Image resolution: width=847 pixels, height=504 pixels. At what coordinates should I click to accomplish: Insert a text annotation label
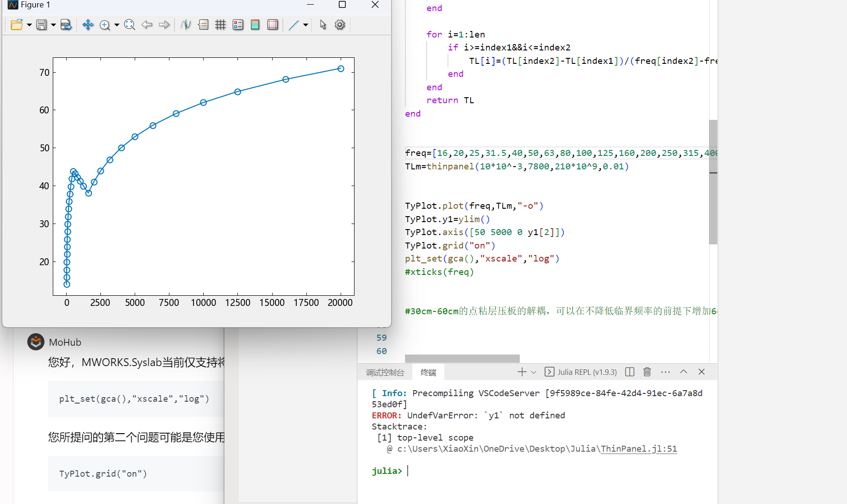coord(203,25)
